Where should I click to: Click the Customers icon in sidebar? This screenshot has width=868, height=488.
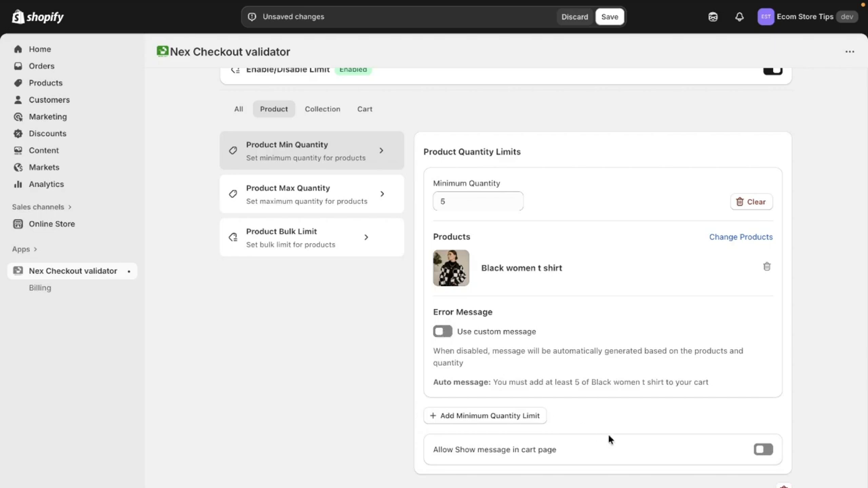(x=18, y=100)
